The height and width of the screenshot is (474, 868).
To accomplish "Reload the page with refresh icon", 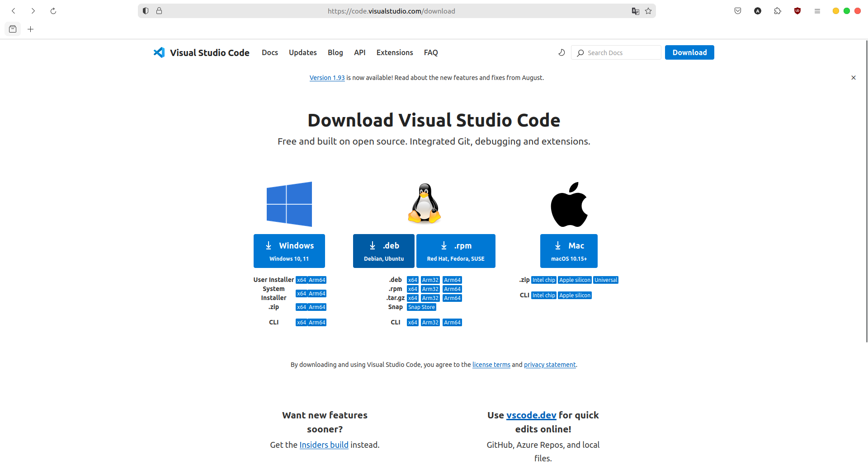I will click(x=53, y=11).
